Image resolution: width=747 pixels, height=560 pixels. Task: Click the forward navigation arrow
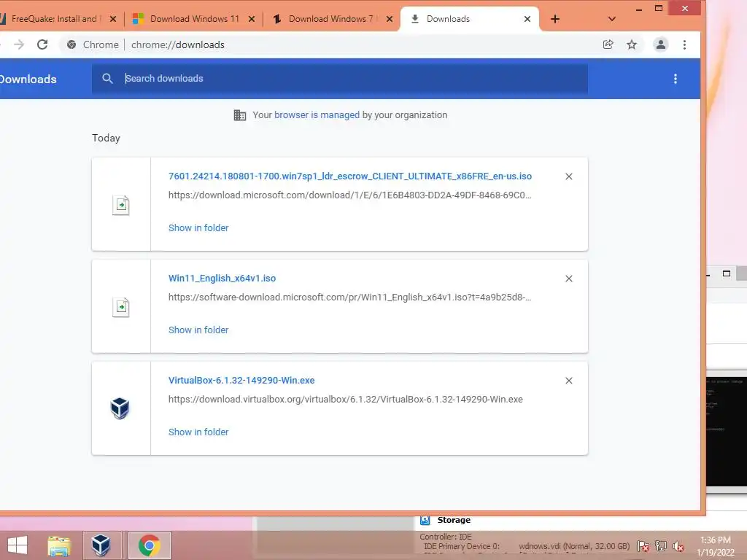point(19,44)
